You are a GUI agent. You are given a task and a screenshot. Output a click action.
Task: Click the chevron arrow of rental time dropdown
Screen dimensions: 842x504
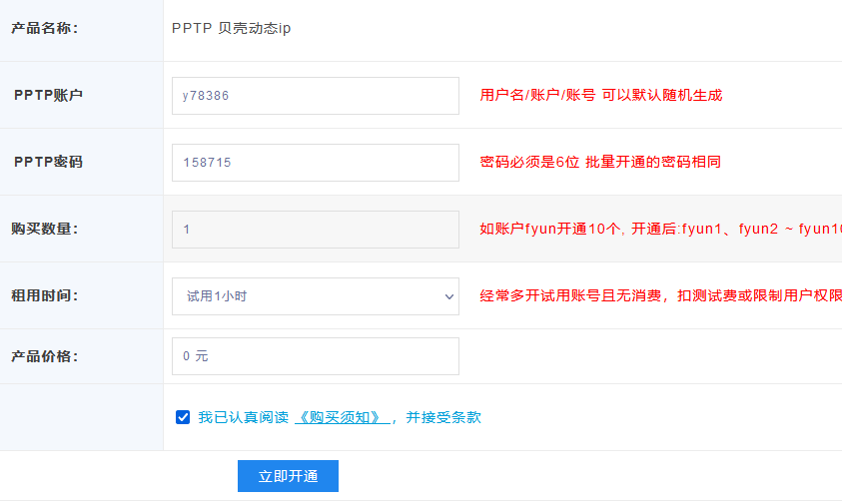(x=448, y=296)
